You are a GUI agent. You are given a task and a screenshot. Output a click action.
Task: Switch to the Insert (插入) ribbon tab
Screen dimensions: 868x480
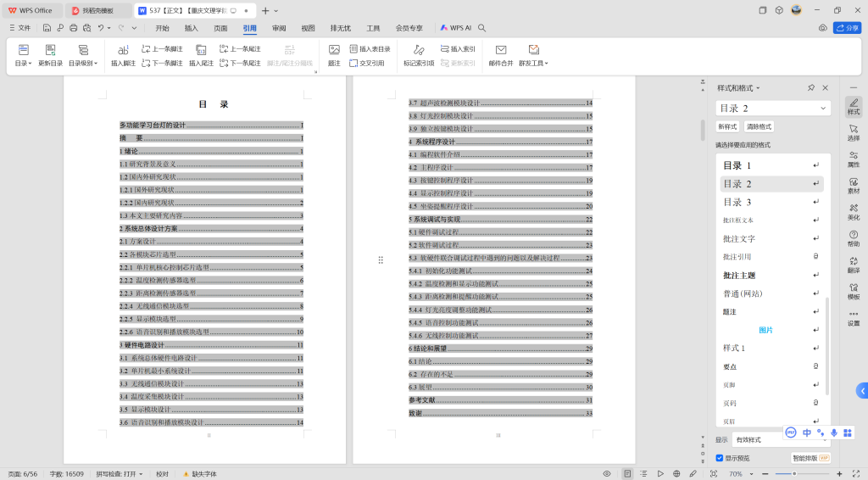(192, 27)
